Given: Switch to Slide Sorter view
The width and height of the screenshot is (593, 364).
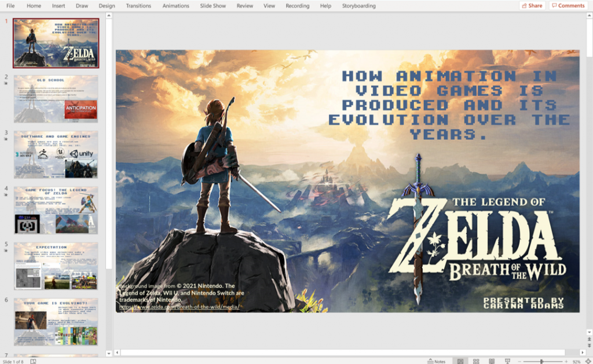Looking at the screenshot, I should 476,361.
